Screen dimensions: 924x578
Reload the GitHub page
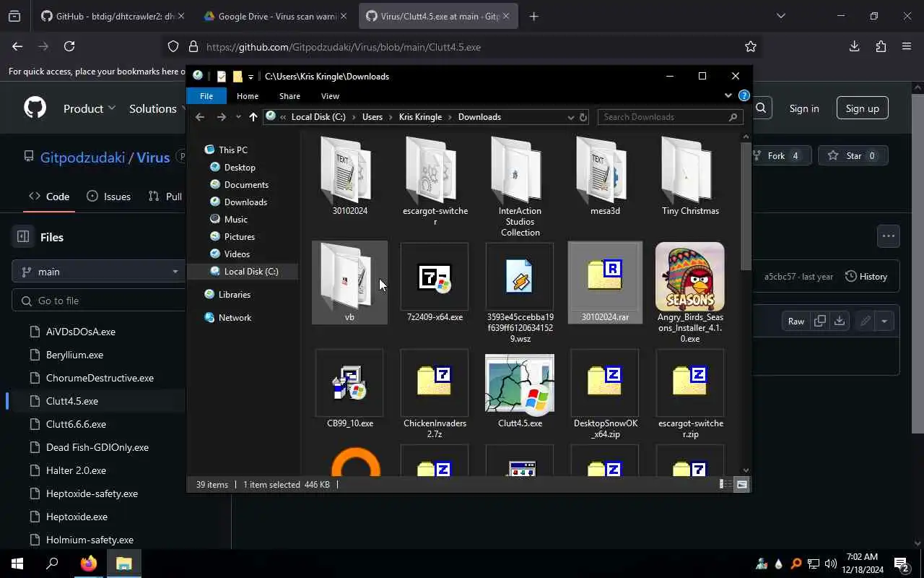pyautogui.click(x=69, y=46)
